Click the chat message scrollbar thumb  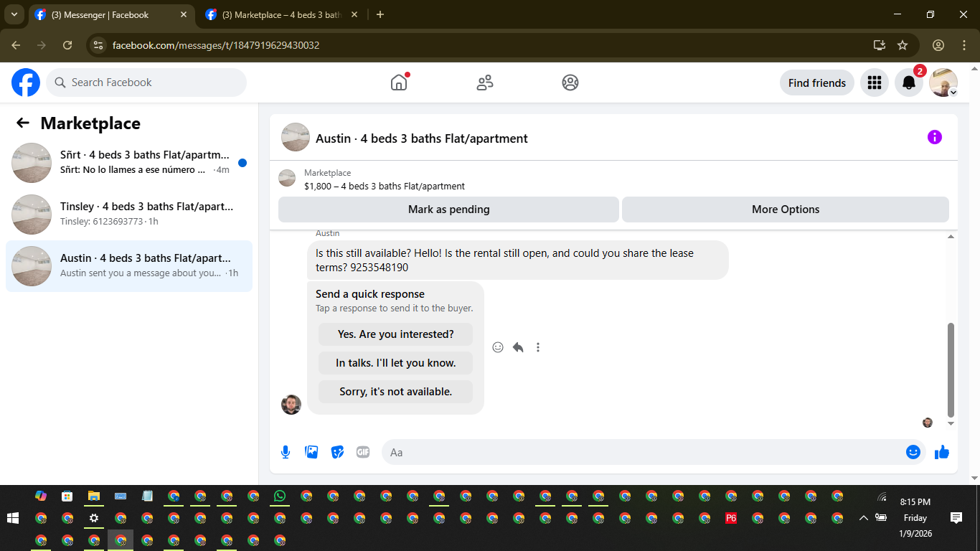click(951, 369)
